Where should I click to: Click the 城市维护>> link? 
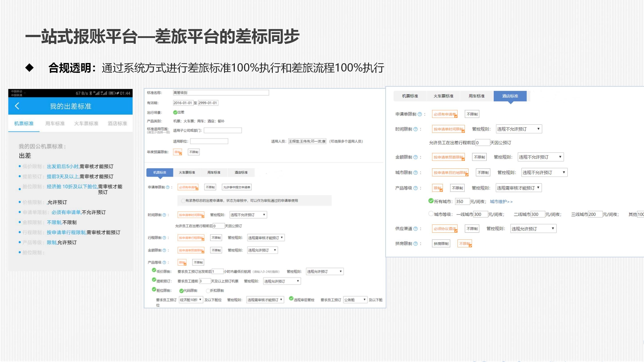pos(501,202)
